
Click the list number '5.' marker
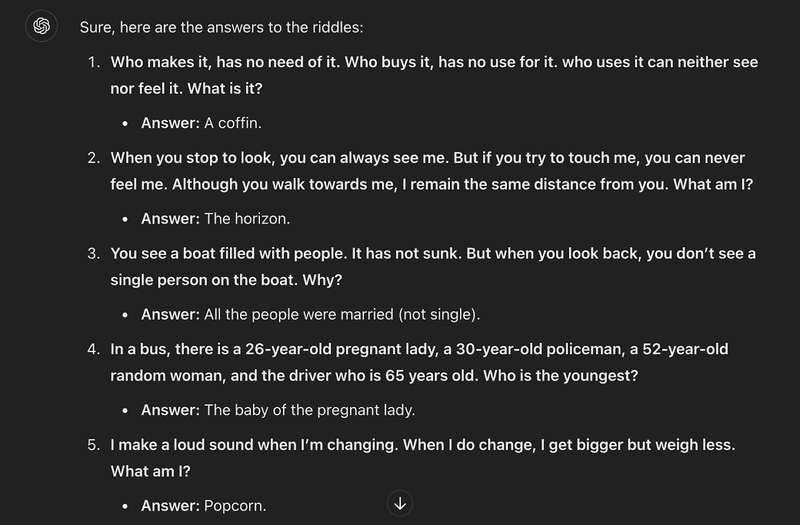pos(93,444)
